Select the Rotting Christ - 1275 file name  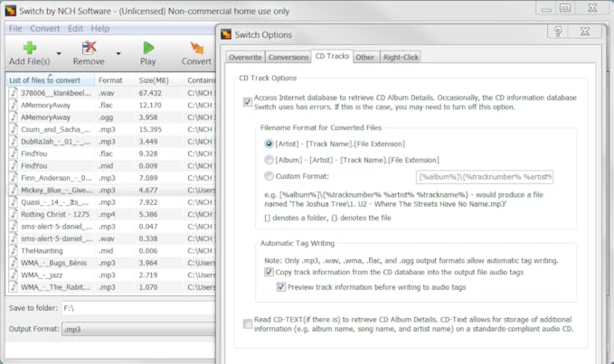coord(55,214)
